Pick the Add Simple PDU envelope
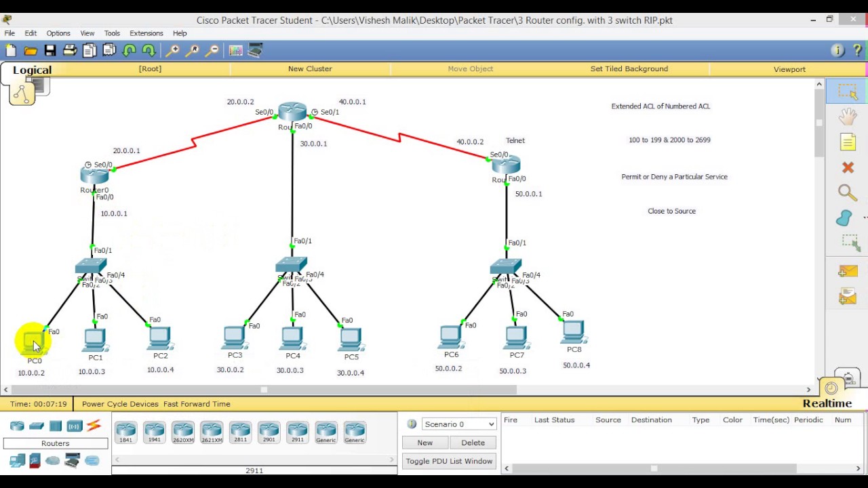The width and height of the screenshot is (868, 488). [x=848, y=271]
